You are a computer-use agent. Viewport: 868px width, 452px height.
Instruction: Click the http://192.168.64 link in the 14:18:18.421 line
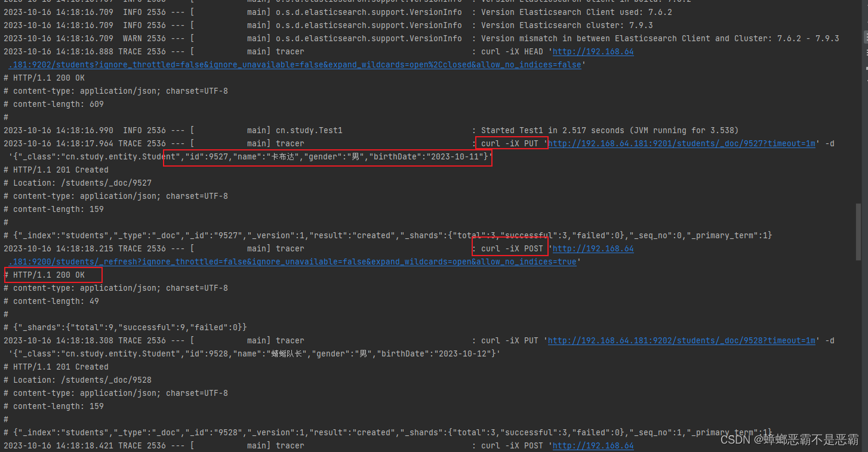(x=593, y=445)
